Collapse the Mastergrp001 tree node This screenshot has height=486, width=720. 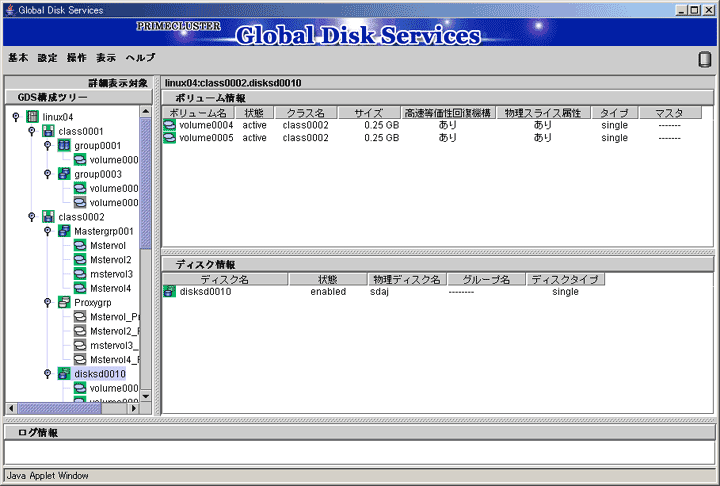[47, 231]
